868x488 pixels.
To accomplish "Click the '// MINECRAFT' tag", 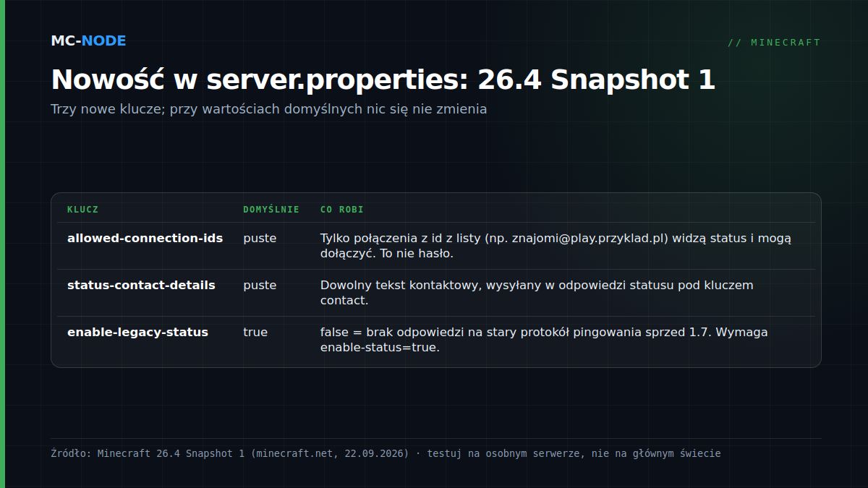I will (x=774, y=43).
